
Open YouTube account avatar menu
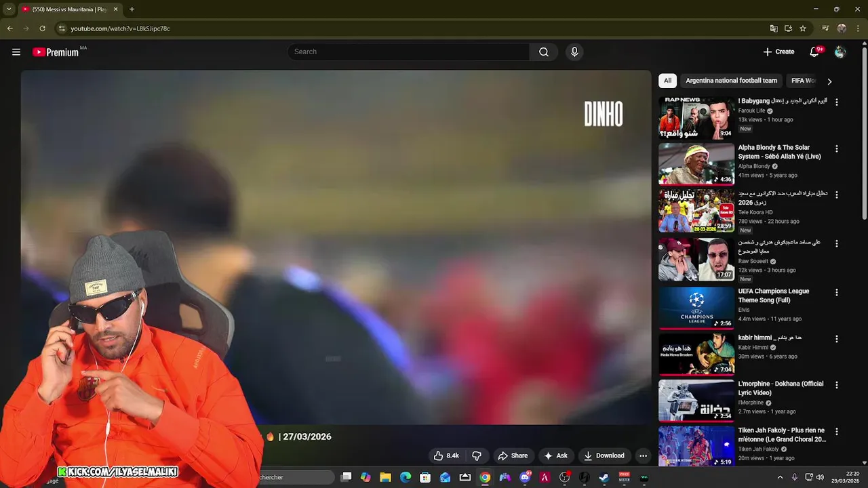pos(840,52)
